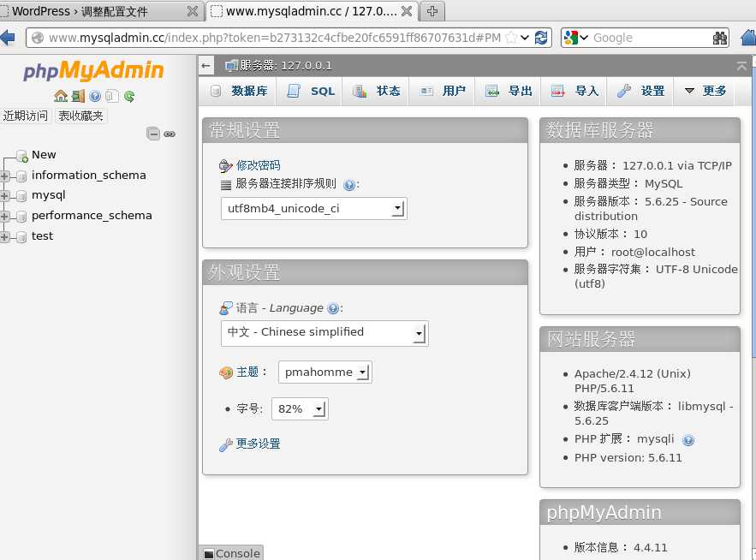Go to browser home page icon
756x560 pixels.
748,38
